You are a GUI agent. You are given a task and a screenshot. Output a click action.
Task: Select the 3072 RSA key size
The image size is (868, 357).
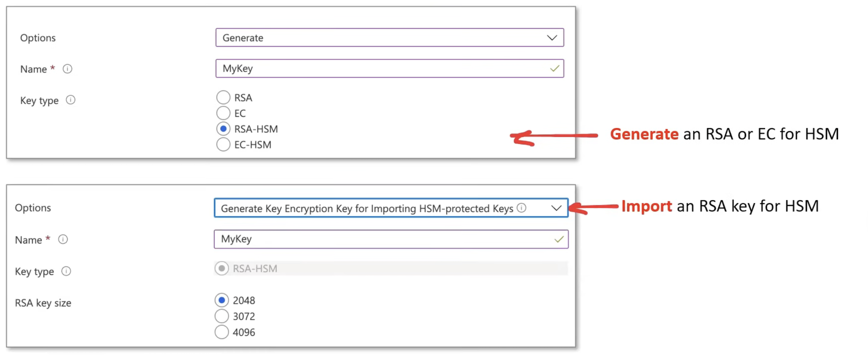coord(222,316)
